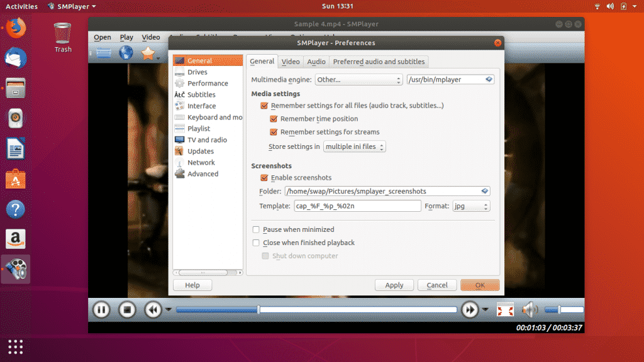Image resolution: width=644 pixels, height=362 pixels.
Task: Open the Store settings in dropdown
Action: pos(355,146)
